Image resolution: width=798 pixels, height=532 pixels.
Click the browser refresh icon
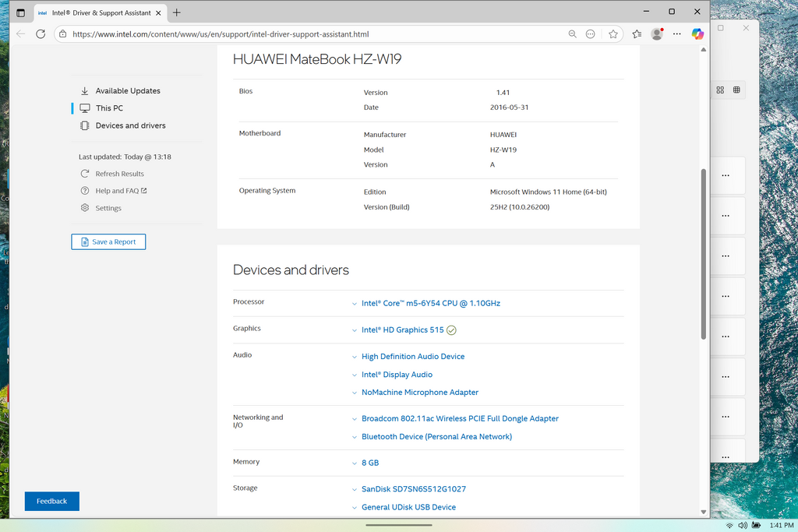click(x=41, y=34)
